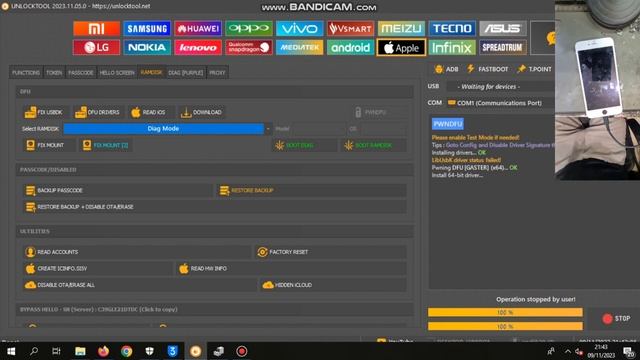Click the RESTORE BACKUP button

(311, 191)
